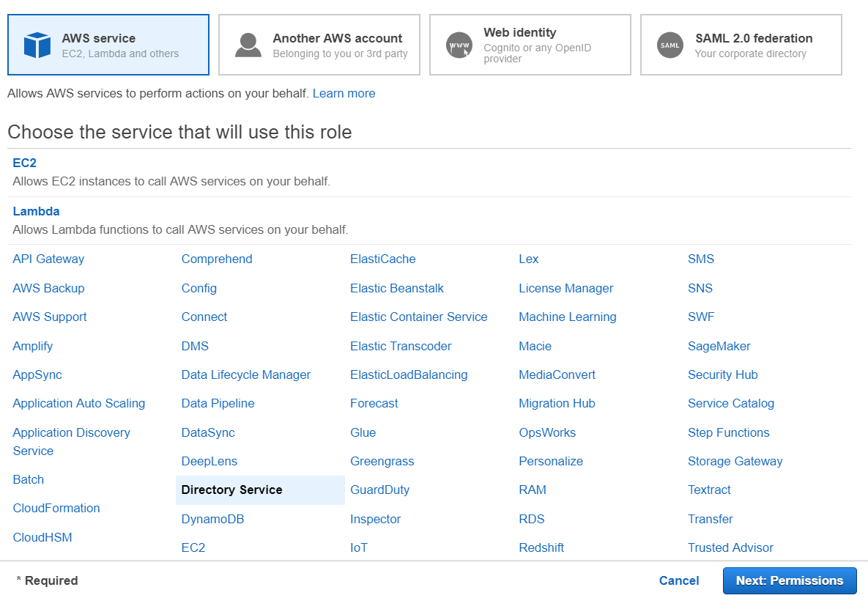Click the SAML 2.0 federation icon
Image resolution: width=868 pixels, height=598 pixels.
[670, 45]
